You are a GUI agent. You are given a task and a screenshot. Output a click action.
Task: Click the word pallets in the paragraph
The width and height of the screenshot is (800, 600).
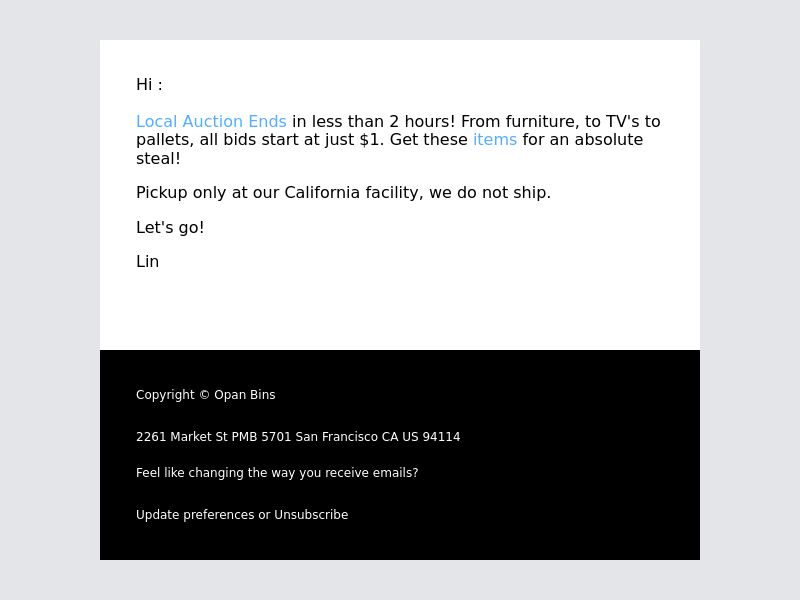[163, 140]
